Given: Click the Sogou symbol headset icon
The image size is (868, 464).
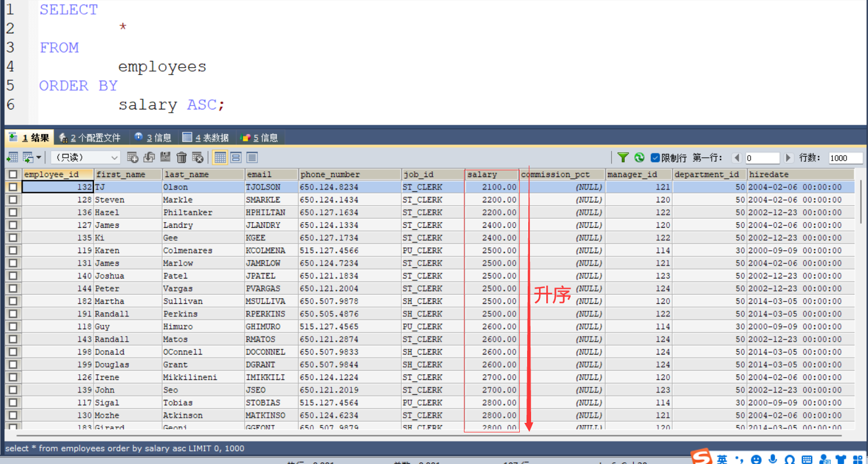Looking at the screenshot, I should click(x=790, y=459).
